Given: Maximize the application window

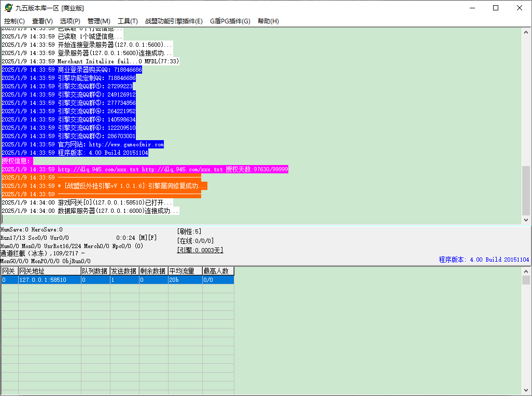Looking at the screenshot, I should coord(496,8).
